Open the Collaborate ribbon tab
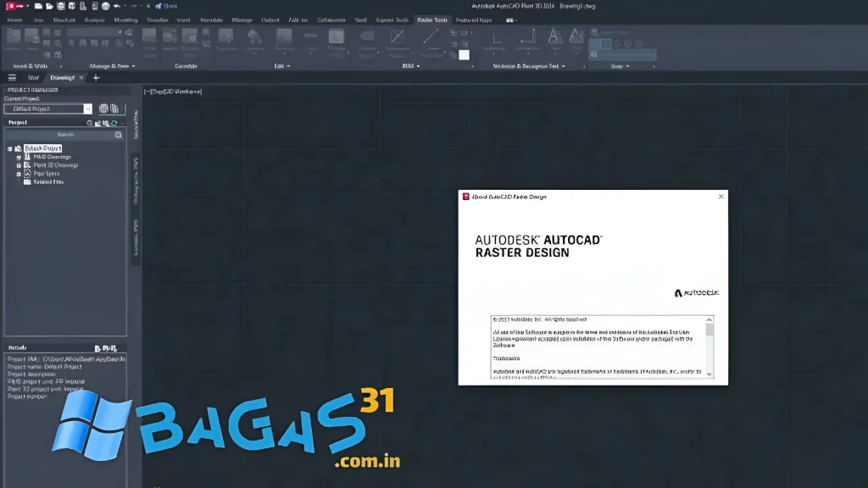This screenshot has width=868, height=488. pyautogui.click(x=331, y=20)
